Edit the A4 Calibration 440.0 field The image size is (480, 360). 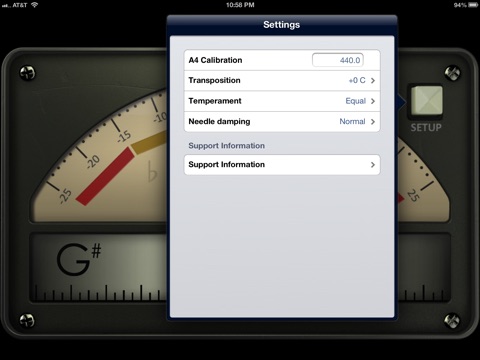338,60
